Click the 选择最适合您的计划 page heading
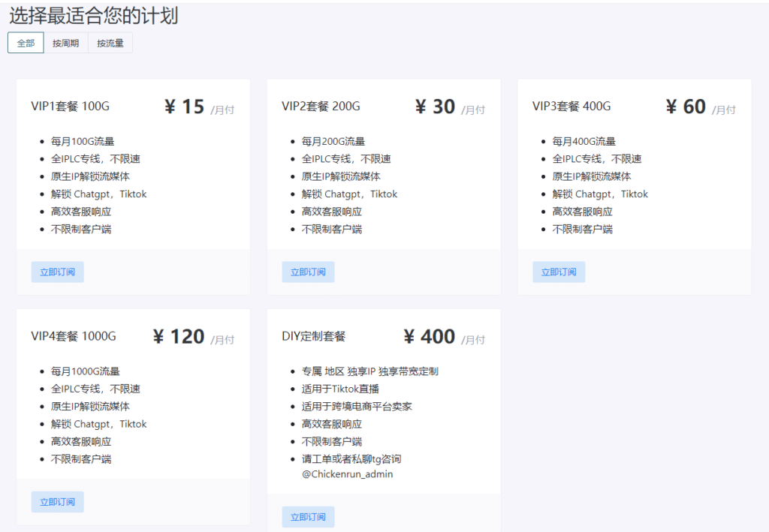This screenshot has height=532, width=769. (x=94, y=16)
